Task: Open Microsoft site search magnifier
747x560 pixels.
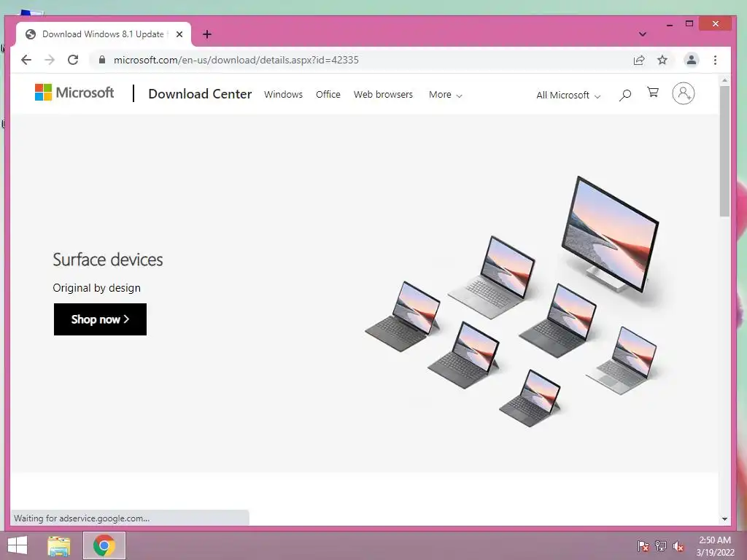Action: 625,96
